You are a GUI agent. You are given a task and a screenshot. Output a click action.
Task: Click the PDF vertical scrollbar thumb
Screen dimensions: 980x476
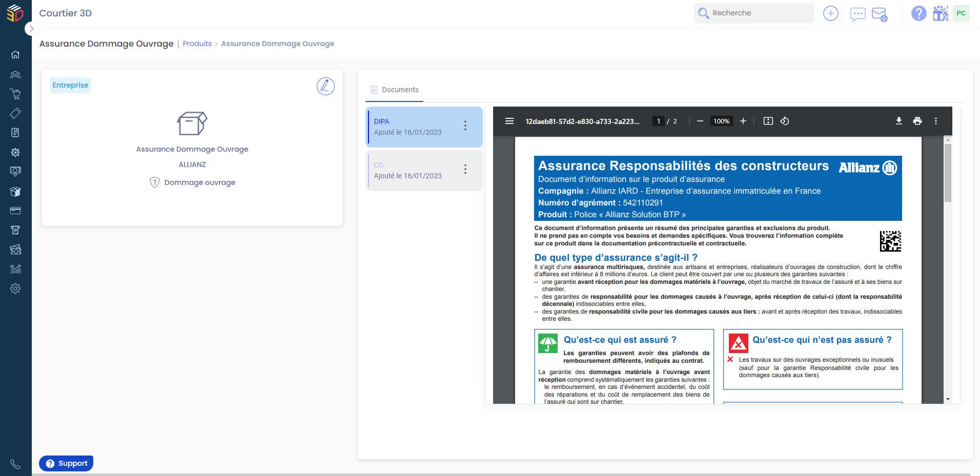click(948, 173)
